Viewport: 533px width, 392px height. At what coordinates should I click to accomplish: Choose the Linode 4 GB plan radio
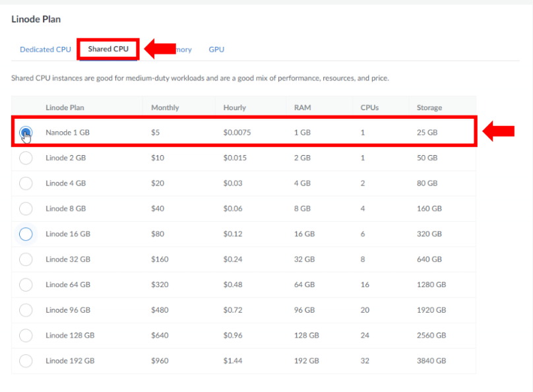tap(26, 183)
